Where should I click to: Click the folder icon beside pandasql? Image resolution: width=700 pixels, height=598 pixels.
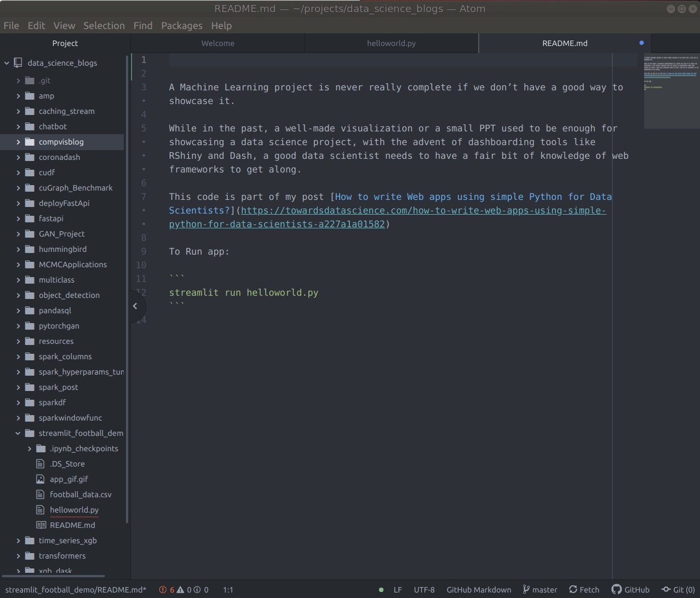pyautogui.click(x=29, y=311)
